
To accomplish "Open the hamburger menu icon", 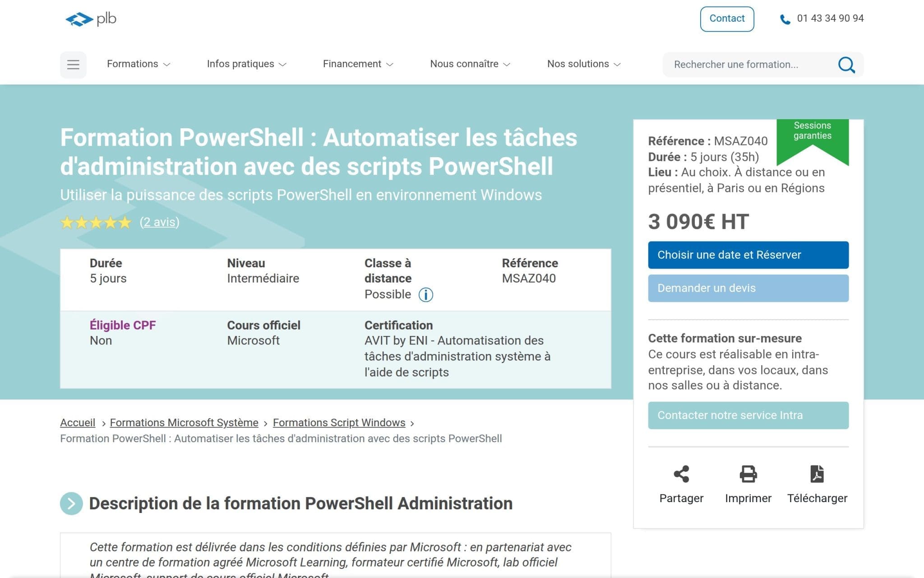I will (73, 65).
